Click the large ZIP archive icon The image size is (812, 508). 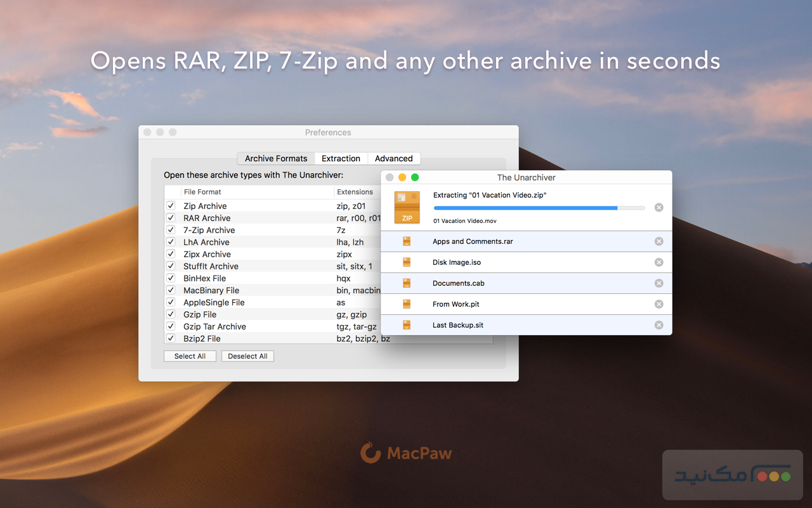pyautogui.click(x=407, y=207)
